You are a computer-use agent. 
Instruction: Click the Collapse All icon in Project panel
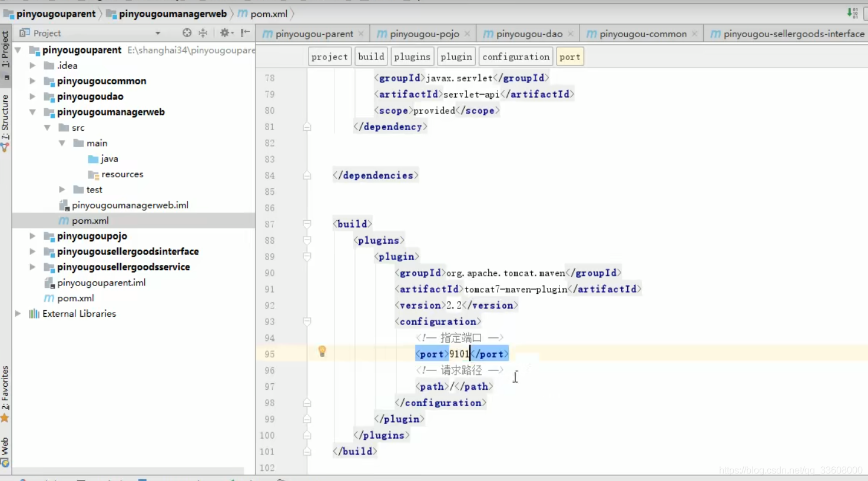click(x=203, y=33)
